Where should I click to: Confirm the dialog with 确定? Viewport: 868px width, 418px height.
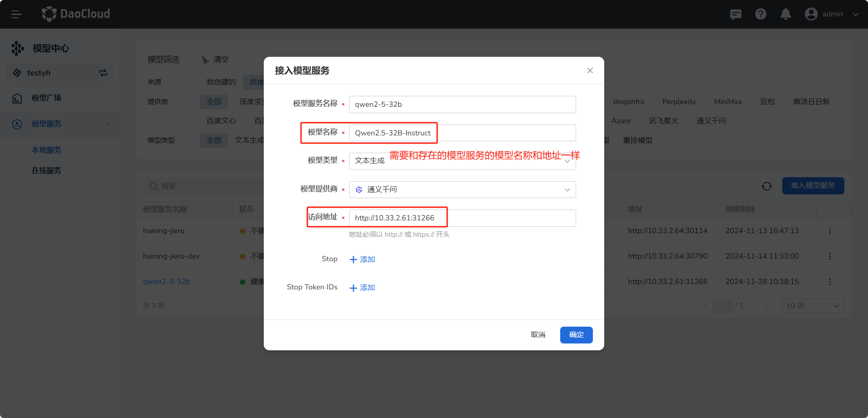(x=576, y=335)
